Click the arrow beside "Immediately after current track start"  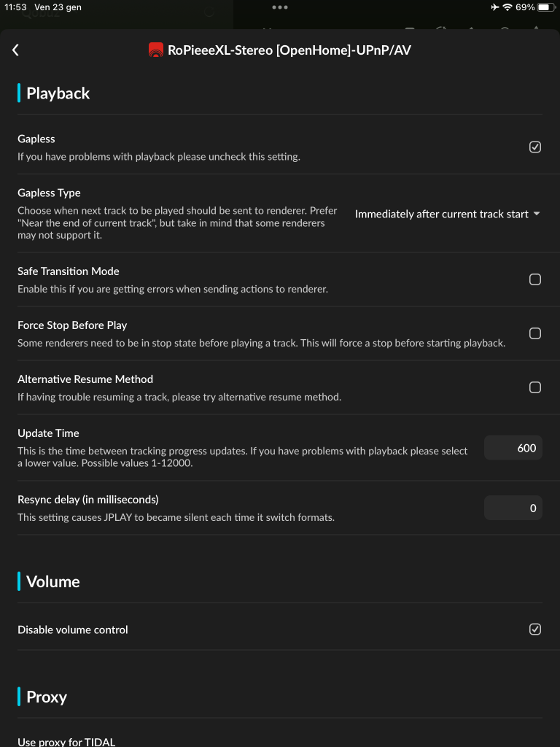click(537, 214)
